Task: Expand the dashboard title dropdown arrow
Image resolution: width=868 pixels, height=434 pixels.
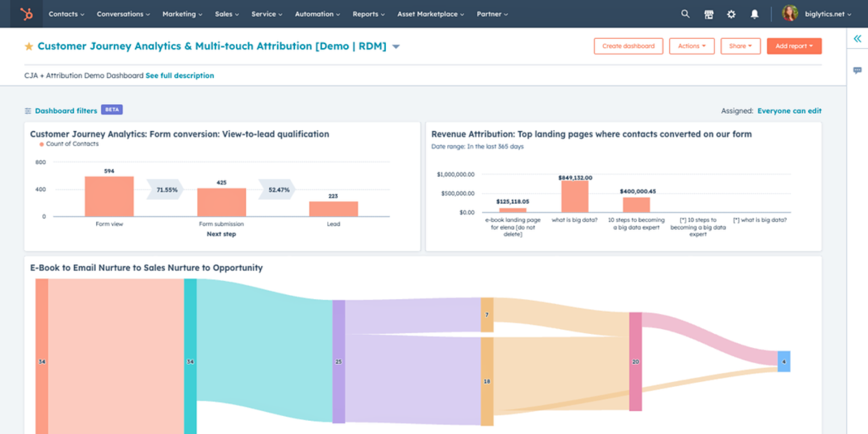Action: tap(396, 47)
